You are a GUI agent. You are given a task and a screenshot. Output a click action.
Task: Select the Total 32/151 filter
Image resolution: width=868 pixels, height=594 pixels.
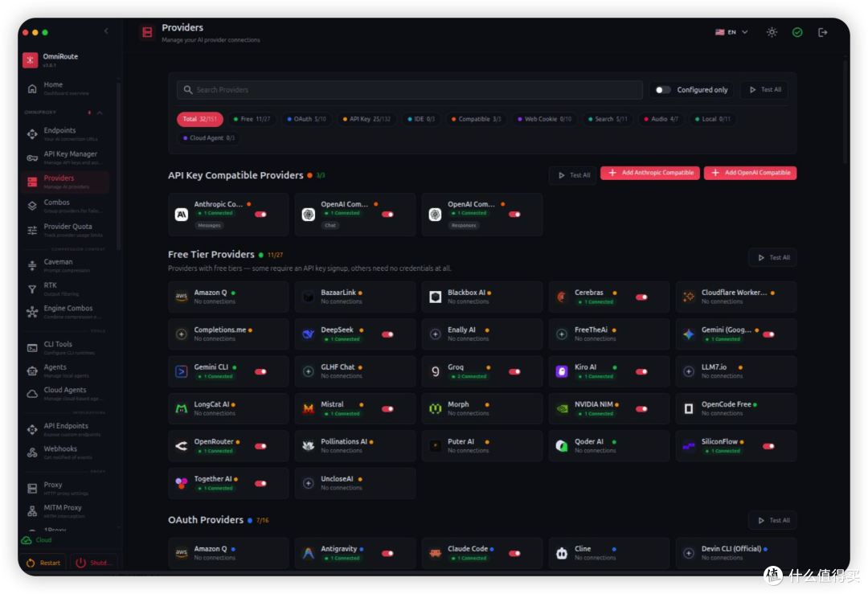(x=200, y=119)
